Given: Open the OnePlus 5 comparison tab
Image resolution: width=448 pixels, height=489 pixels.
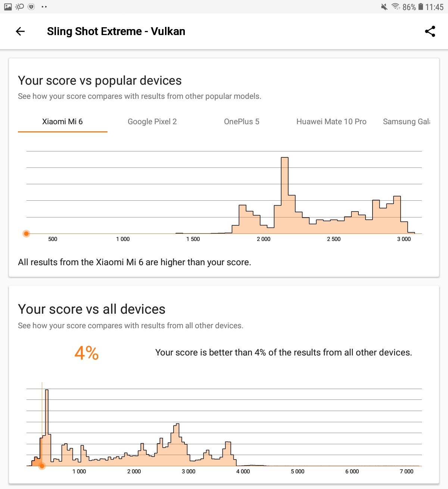Looking at the screenshot, I should point(242,122).
